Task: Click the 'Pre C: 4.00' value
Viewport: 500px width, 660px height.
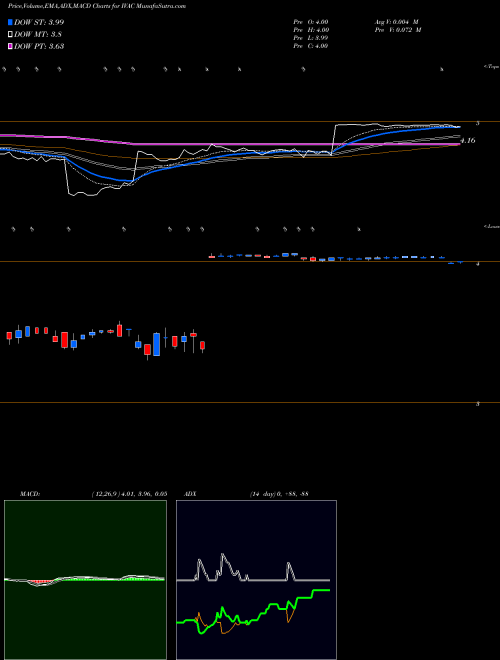Action: (311, 46)
